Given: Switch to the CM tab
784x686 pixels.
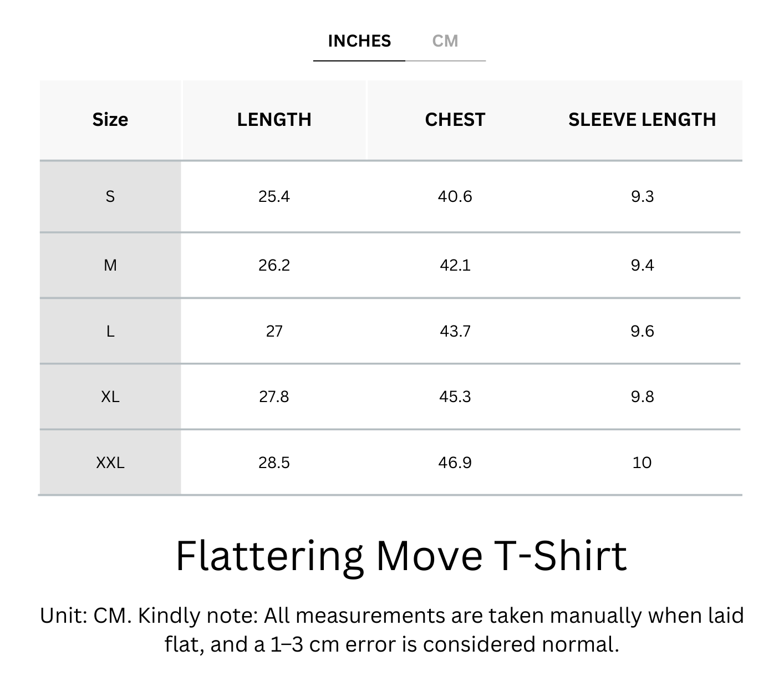Looking at the screenshot, I should pyautogui.click(x=445, y=41).
